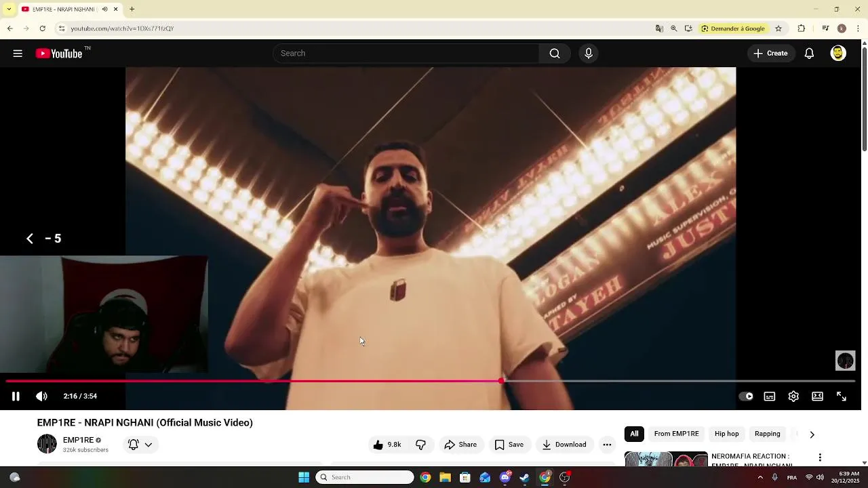The height and width of the screenshot is (488, 868).
Task: Start voice search with microphone icon
Action: click(588, 54)
